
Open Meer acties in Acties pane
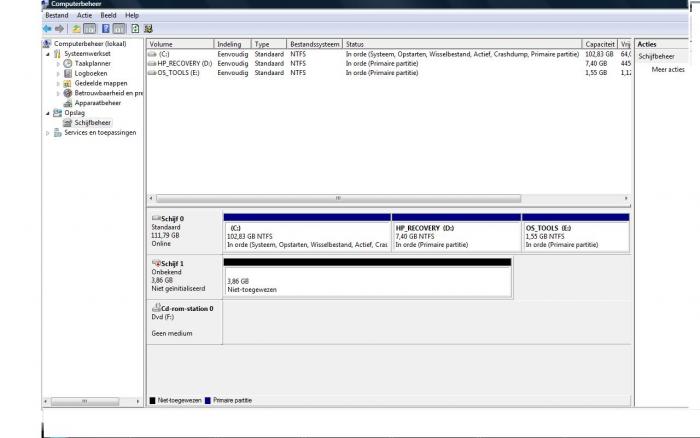[668, 70]
